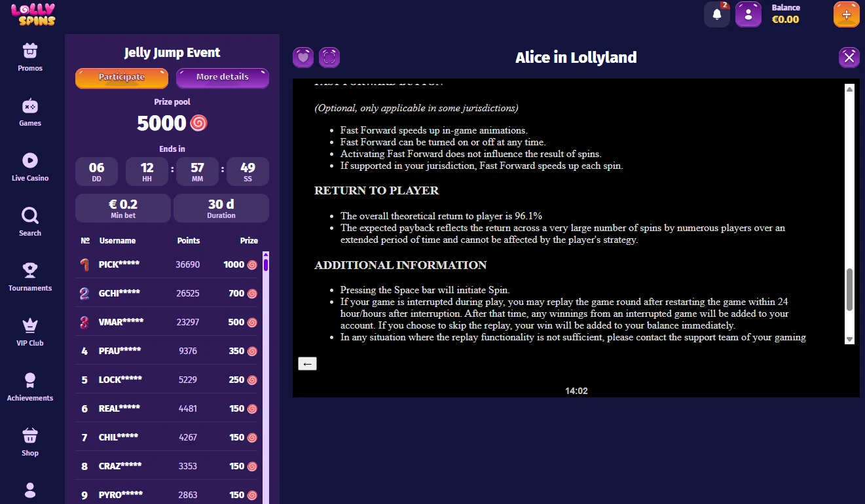Click the ADDITIONAL INFORMATION heading

(401, 265)
